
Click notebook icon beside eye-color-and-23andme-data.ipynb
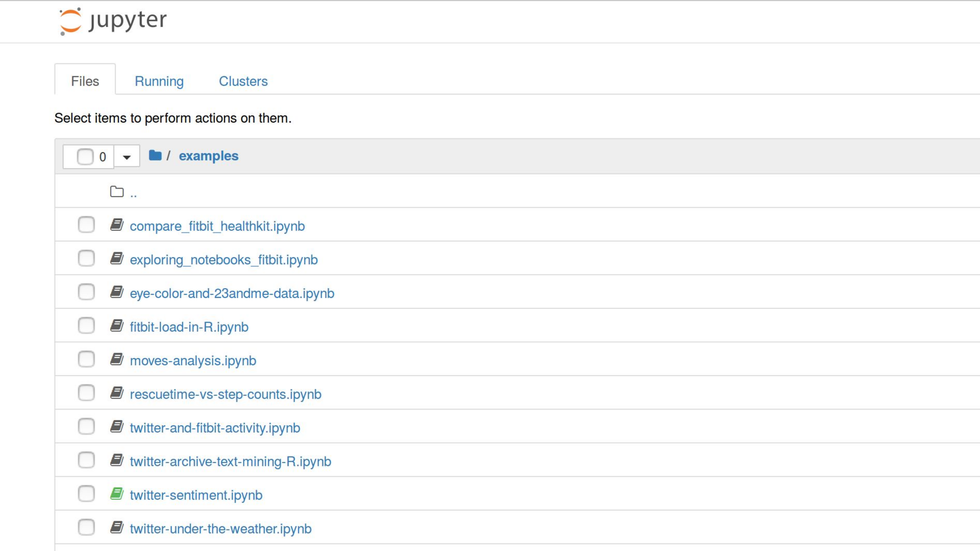tap(117, 292)
